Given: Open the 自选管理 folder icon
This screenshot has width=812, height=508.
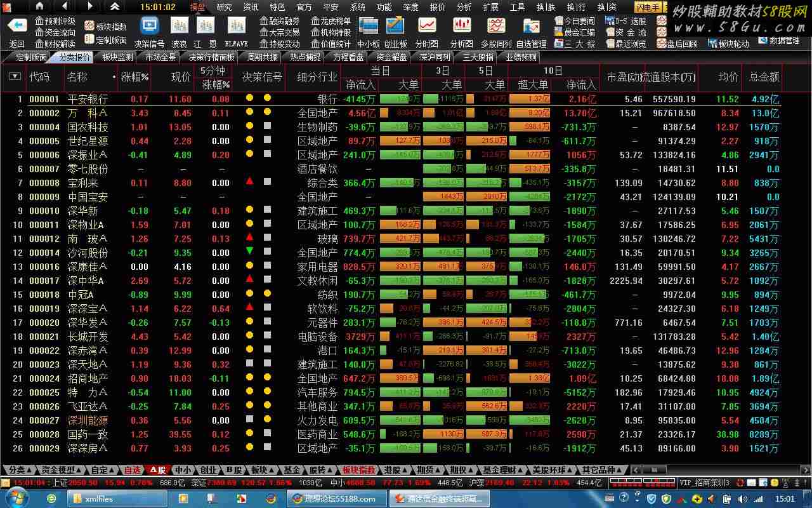Looking at the screenshot, I should pyautogui.click(x=531, y=26).
